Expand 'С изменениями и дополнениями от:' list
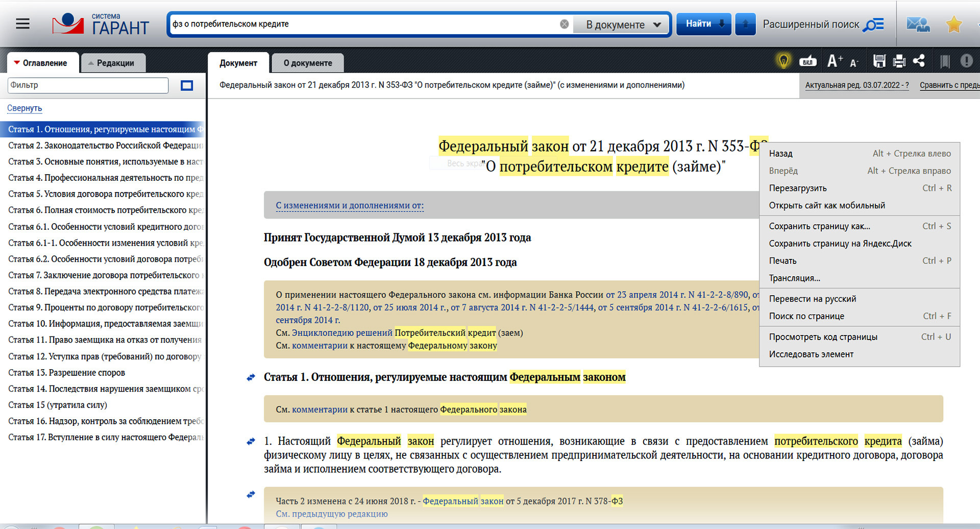Image resolution: width=980 pixels, height=529 pixels. pyautogui.click(x=350, y=205)
